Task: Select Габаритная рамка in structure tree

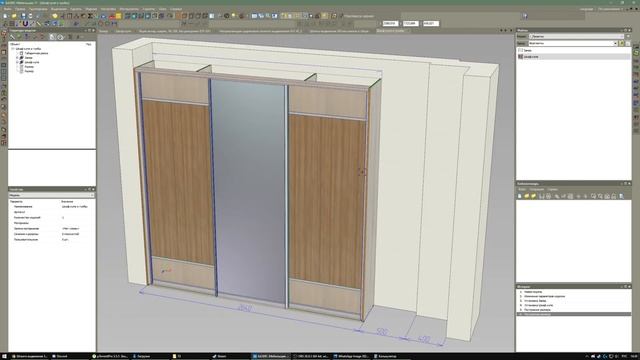Action: pyautogui.click(x=36, y=53)
